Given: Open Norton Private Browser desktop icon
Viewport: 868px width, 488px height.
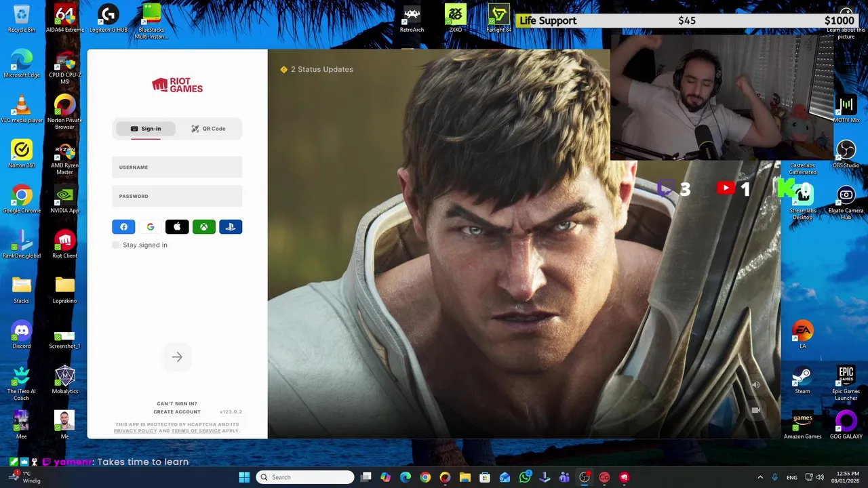Looking at the screenshot, I should 65,112.
